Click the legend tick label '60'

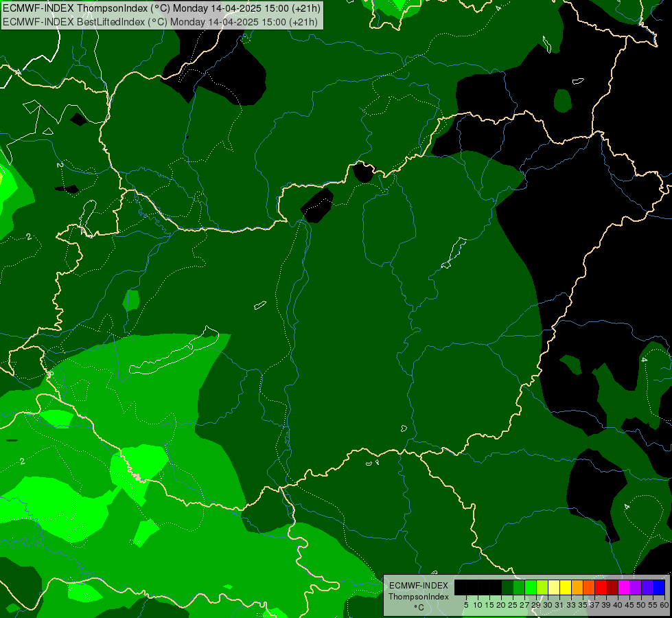click(x=664, y=605)
